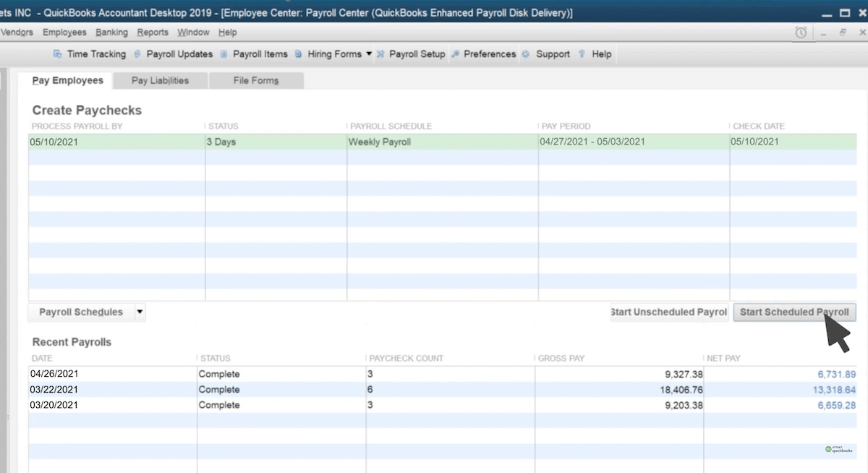
Task: Open Payroll Updates toolbar item
Action: click(179, 54)
